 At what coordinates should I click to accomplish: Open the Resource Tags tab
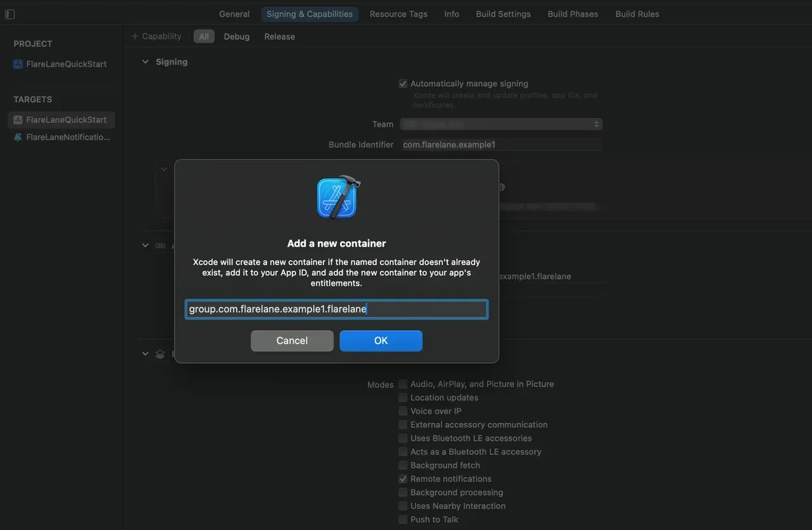pos(398,14)
